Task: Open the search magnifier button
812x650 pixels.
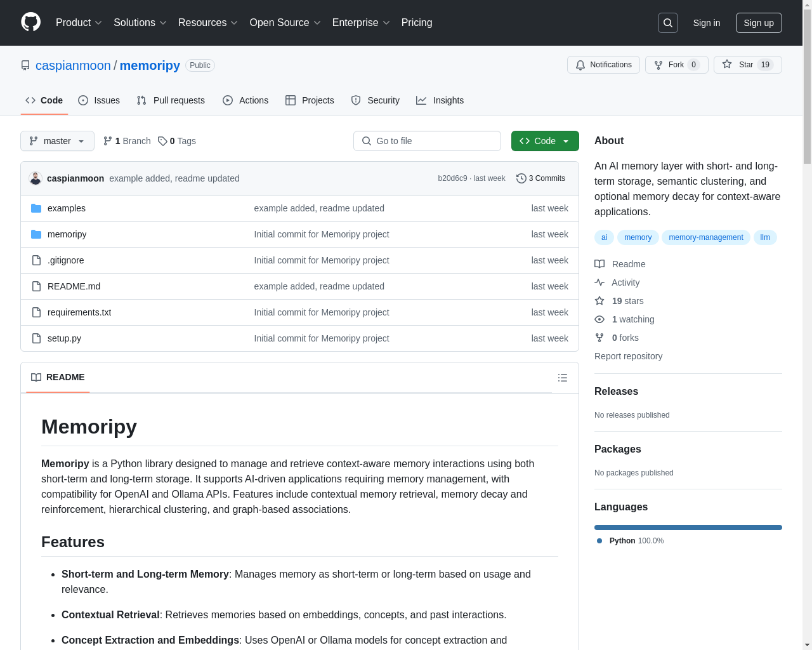Action: (668, 23)
